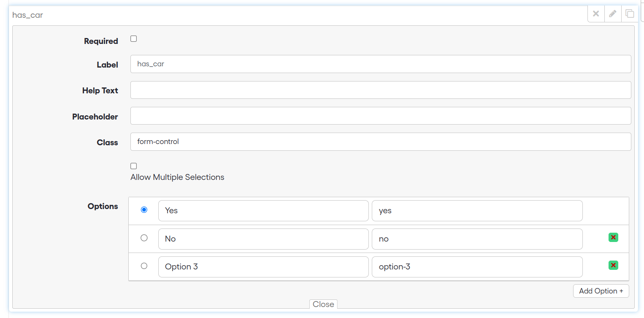This screenshot has height=318, width=644.
Task: Focus the Help Text input
Action: pos(380,90)
